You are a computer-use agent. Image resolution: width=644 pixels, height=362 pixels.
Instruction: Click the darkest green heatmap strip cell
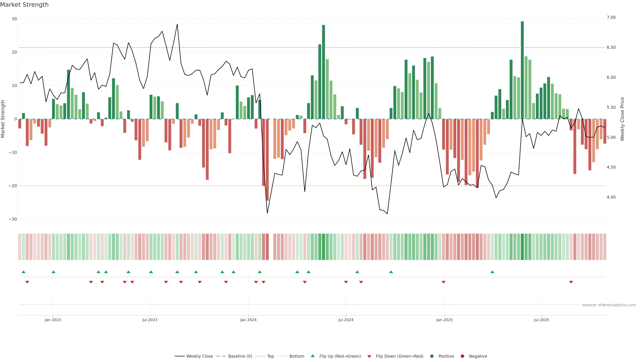pos(522,247)
